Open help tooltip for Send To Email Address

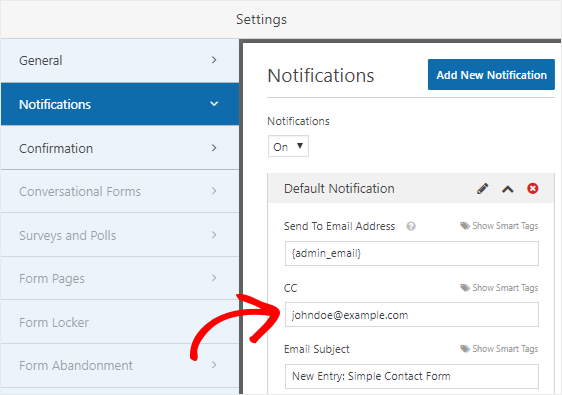(x=411, y=226)
